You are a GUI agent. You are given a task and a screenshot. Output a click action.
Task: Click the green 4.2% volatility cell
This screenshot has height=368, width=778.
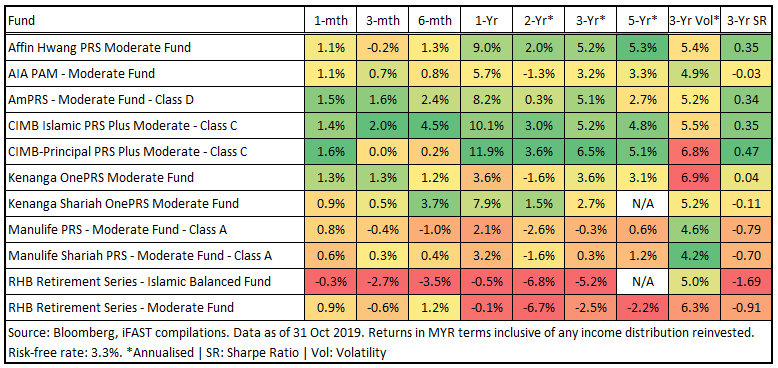pyautogui.click(x=694, y=256)
